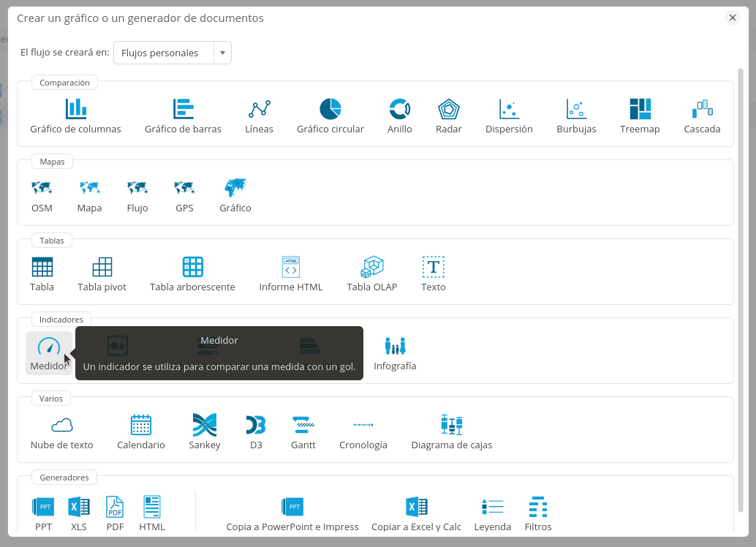Close the chart creation dialog
The image size is (756, 547).
tap(733, 18)
